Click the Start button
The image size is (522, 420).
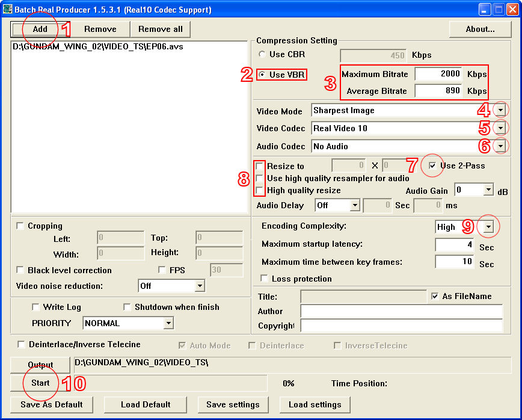(40, 383)
